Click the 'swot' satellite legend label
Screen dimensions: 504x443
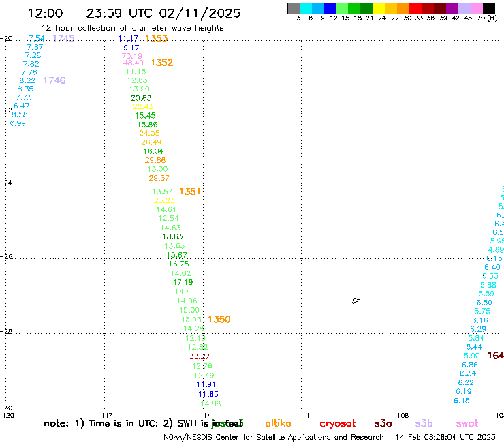(467, 424)
